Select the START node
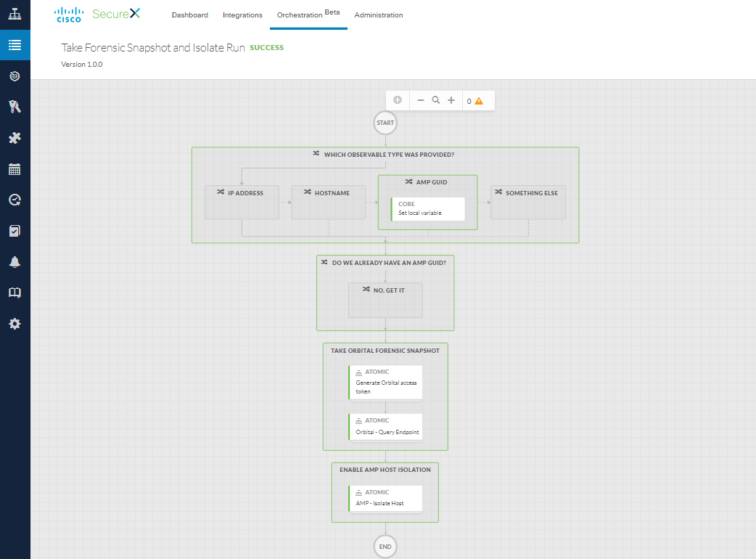The height and width of the screenshot is (559, 756). 385,123
